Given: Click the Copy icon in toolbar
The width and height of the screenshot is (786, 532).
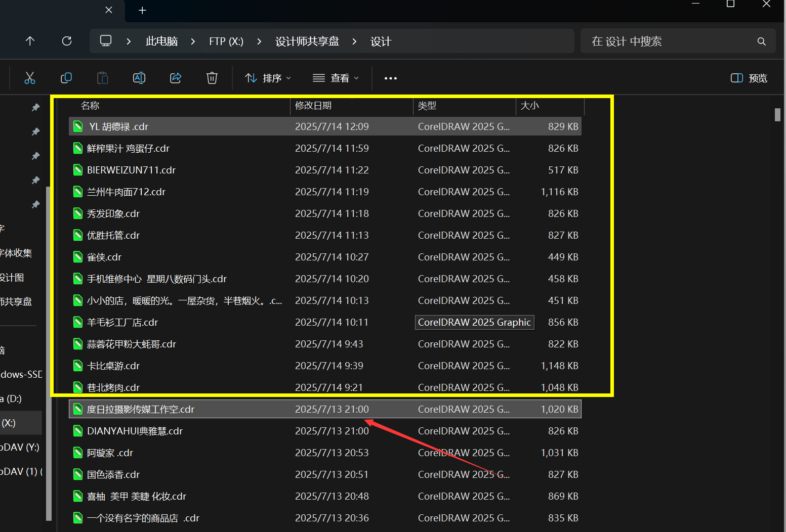Looking at the screenshot, I should pos(66,78).
